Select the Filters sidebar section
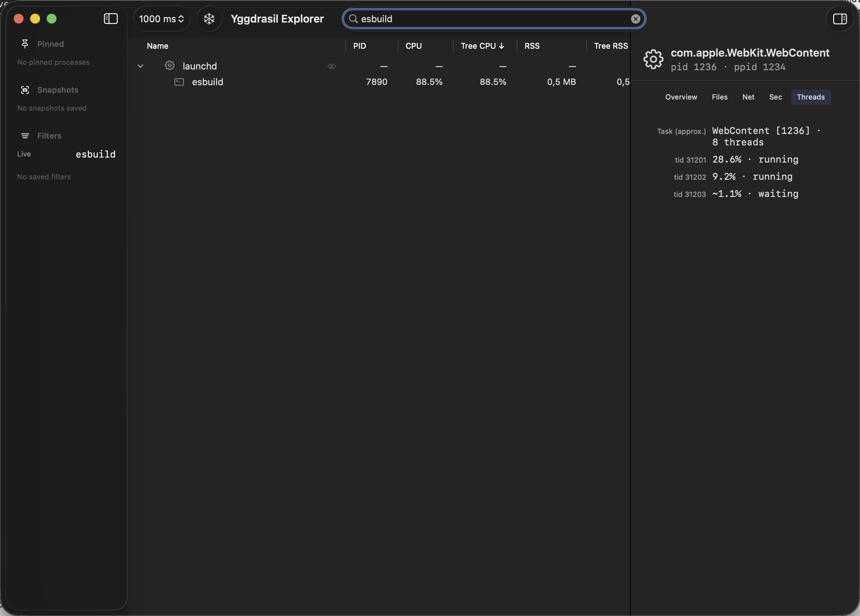 (49, 136)
